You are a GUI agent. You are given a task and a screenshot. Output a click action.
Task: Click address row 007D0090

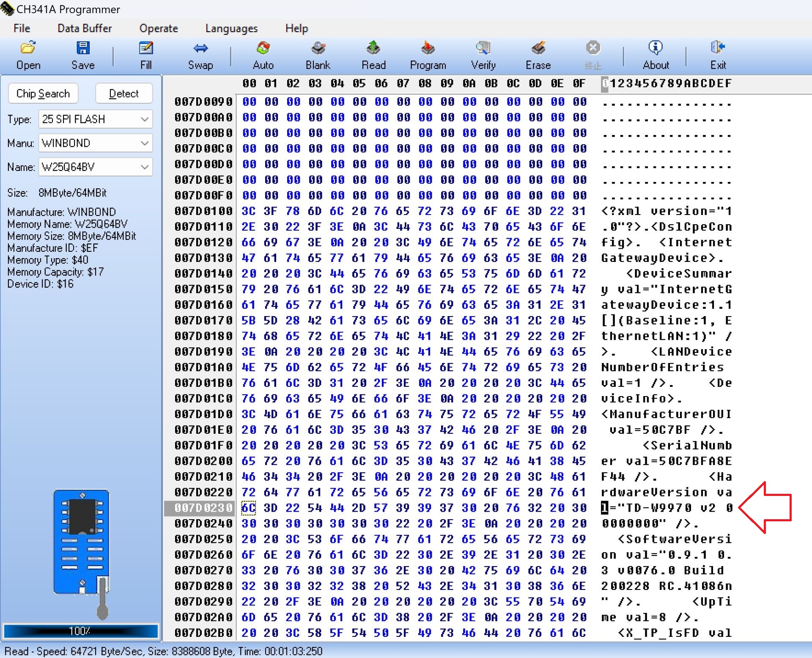(203, 102)
